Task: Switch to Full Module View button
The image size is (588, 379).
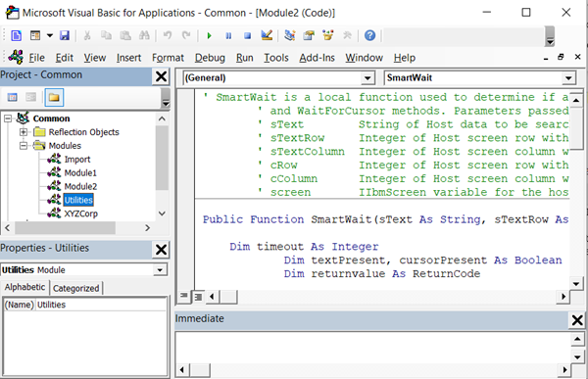Action: [x=198, y=297]
